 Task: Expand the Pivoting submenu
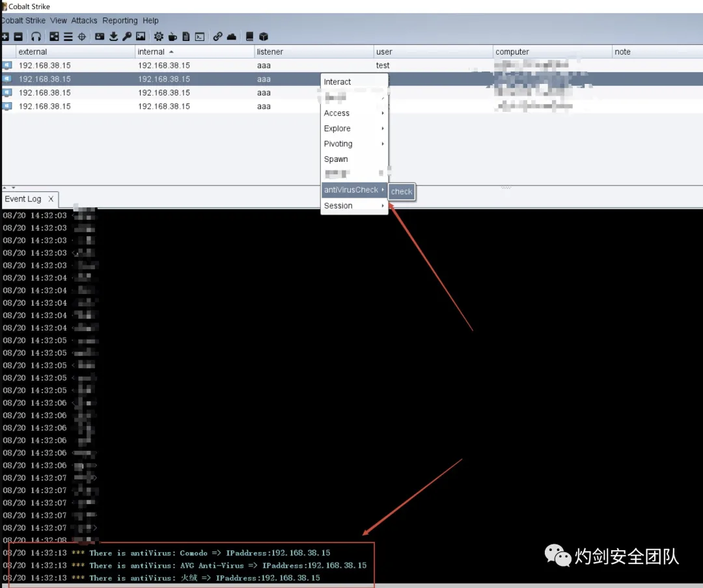tap(354, 143)
